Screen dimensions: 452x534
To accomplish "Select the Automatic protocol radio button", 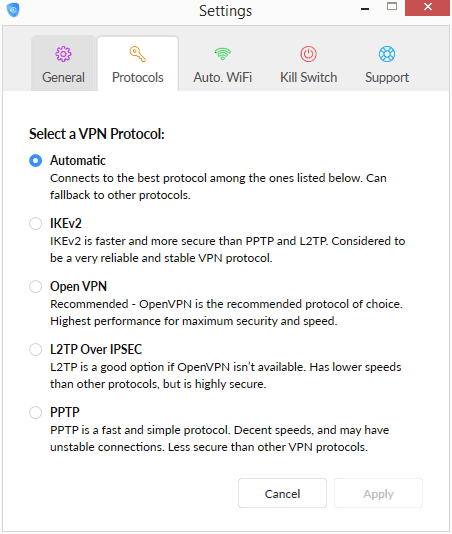I will point(35,160).
